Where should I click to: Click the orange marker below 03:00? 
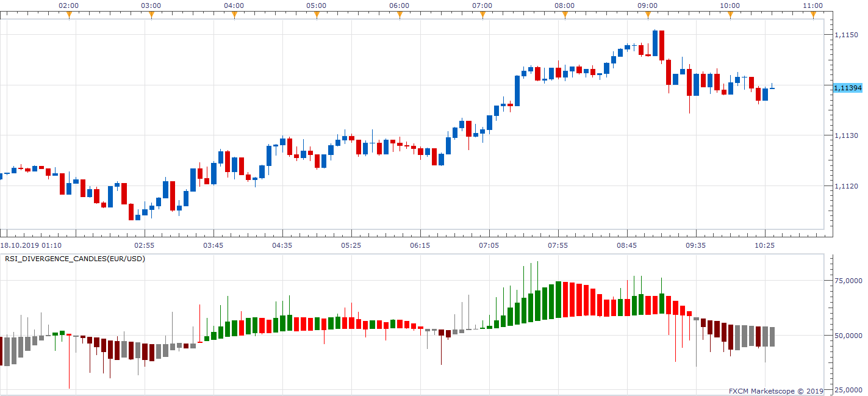[x=151, y=15]
